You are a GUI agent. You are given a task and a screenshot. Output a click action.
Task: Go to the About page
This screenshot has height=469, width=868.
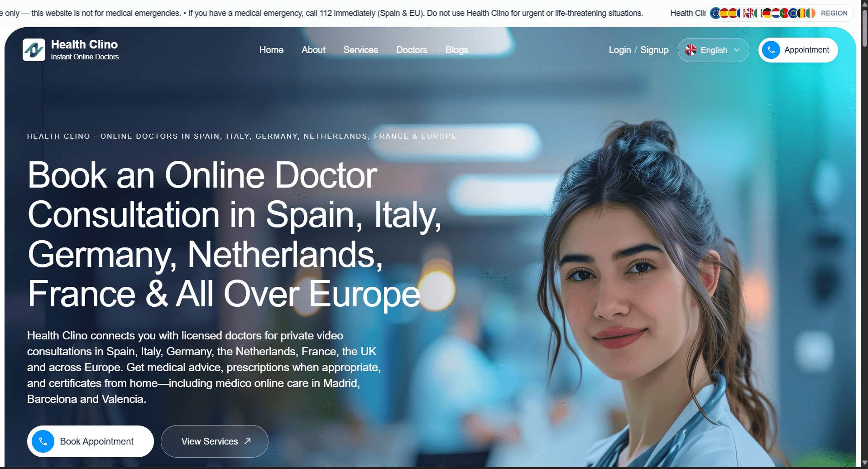click(x=313, y=50)
